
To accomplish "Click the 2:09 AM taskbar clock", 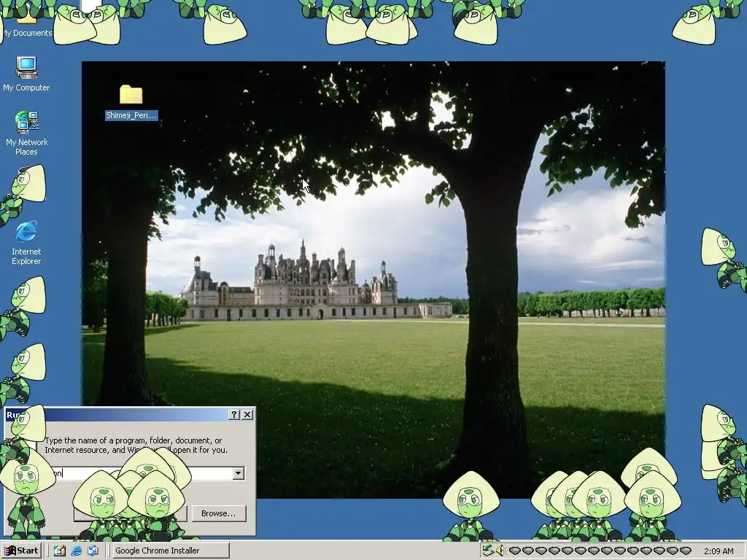I will click(x=719, y=551).
